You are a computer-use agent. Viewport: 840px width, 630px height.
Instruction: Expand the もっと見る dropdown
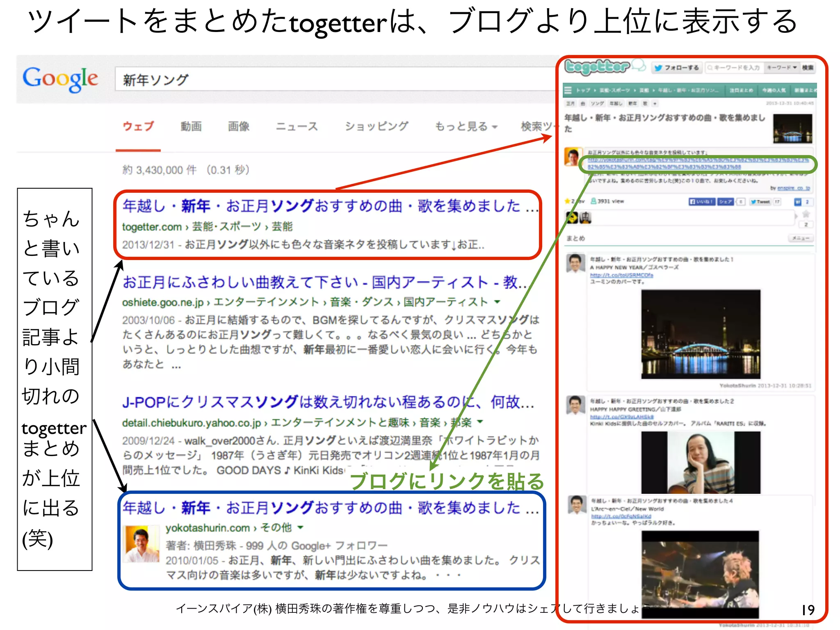466,126
